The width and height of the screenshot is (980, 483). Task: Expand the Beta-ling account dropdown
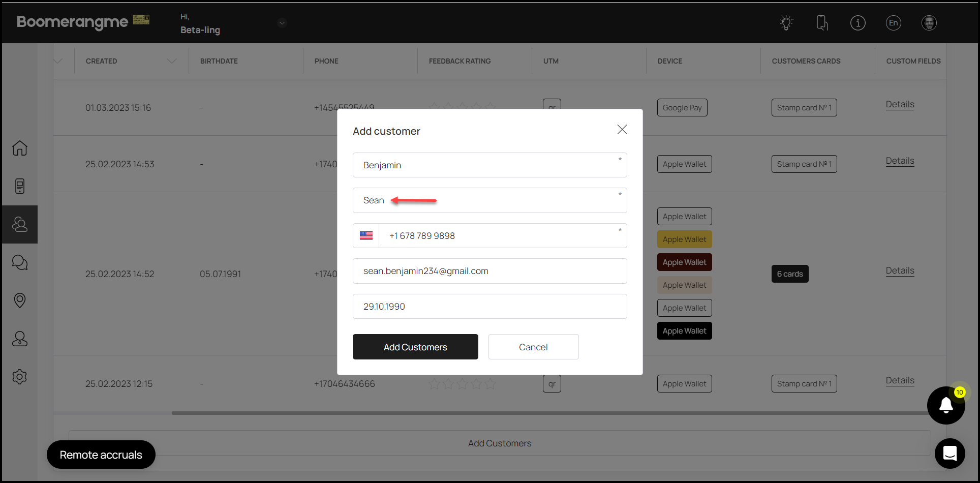pyautogui.click(x=282, y=23)
